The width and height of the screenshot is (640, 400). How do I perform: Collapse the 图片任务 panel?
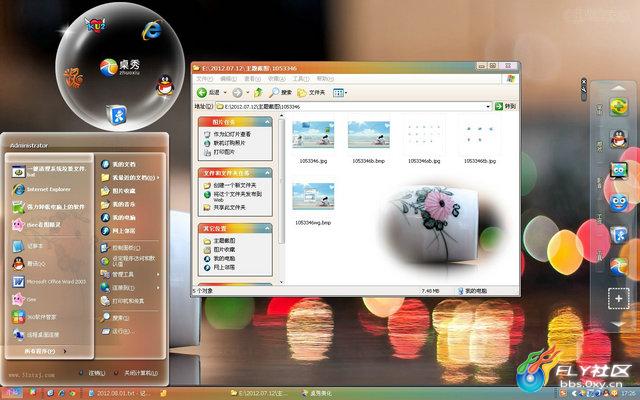[x=267, y=122]
